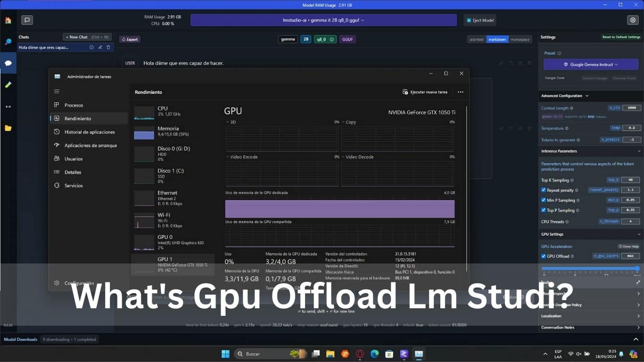Screen dimensions: 644x362
Task: Click the rename pencil icon on 'Hola diime' chat
Action: (x=100, y=48)
